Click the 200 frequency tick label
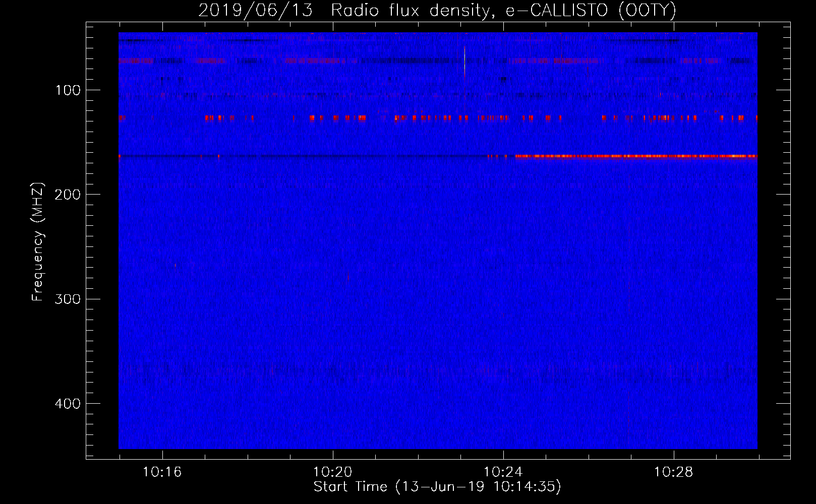This screenshot has height=504, width=816. point(68,195)
